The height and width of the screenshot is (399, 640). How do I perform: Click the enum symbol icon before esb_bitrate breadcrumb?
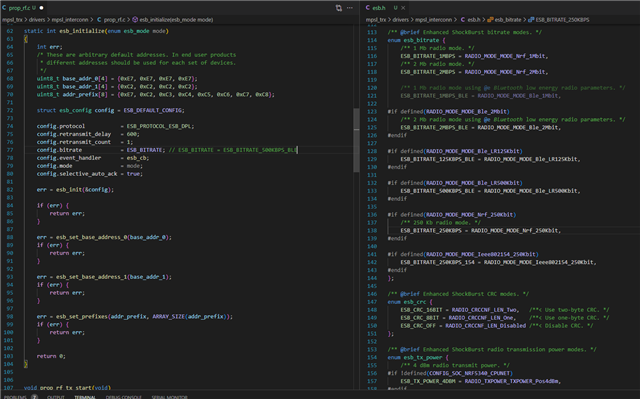[490, 20]
